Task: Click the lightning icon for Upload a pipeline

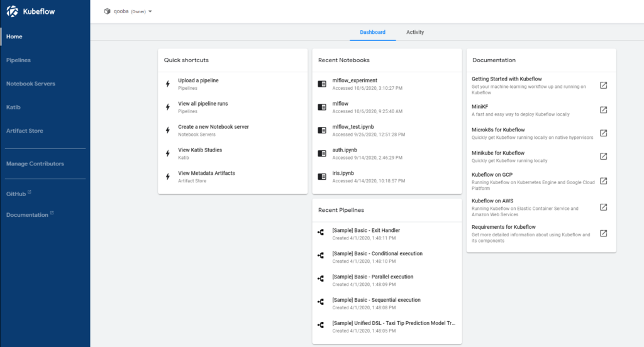Action: pyautogui.click(x=167, y=84)
